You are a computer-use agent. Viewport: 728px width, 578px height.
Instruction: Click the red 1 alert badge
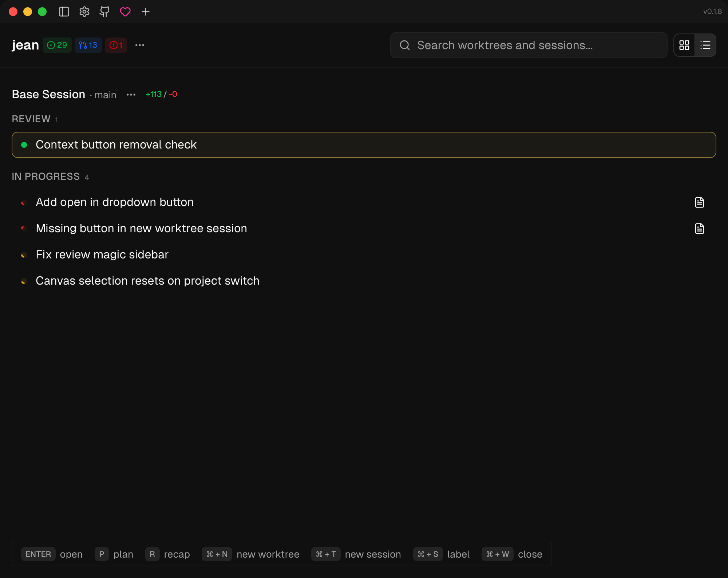116,45
